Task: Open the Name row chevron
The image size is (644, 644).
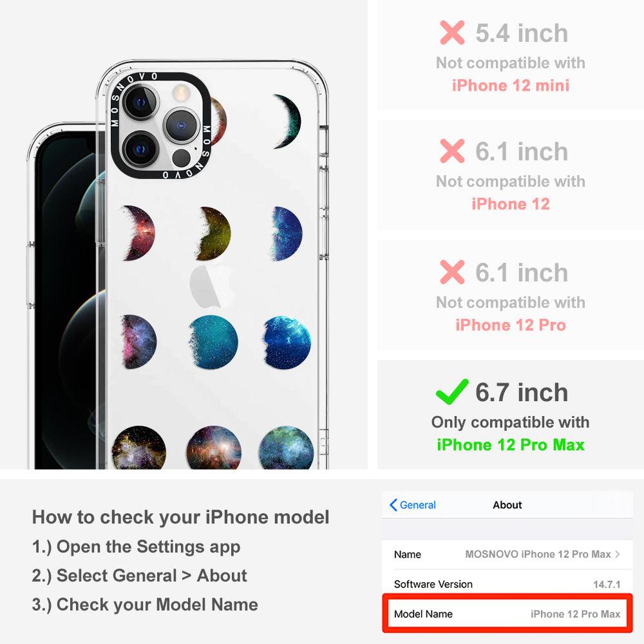Action: (x=618, y=554)
